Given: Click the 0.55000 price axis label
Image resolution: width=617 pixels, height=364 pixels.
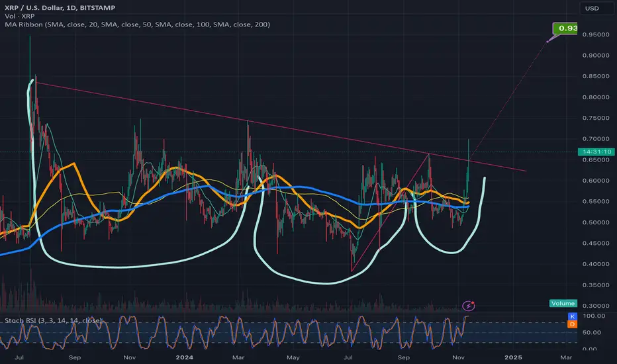Looking at the screenshot, I should tap(596, 201).
